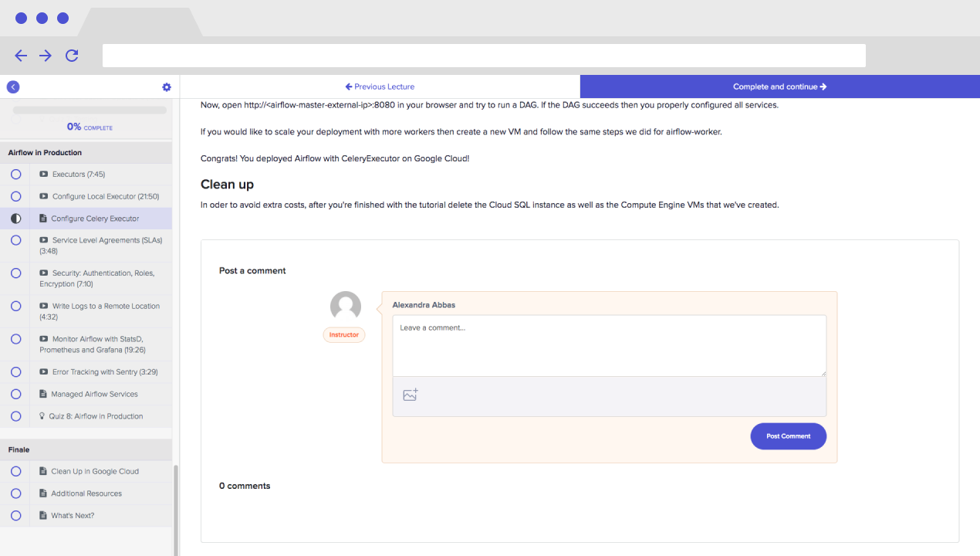Toggle completion circle for Monitor Airflow lecture
Image resolution: width=980 pixels, height=556 pixels.
pyautogui.click(x=16, y=339)
